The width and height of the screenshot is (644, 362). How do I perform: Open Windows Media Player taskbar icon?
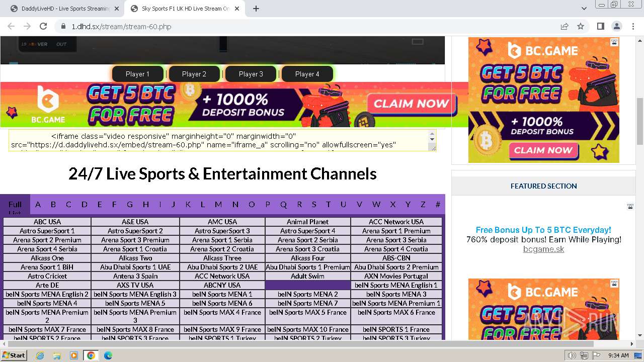tap(74, 355)
